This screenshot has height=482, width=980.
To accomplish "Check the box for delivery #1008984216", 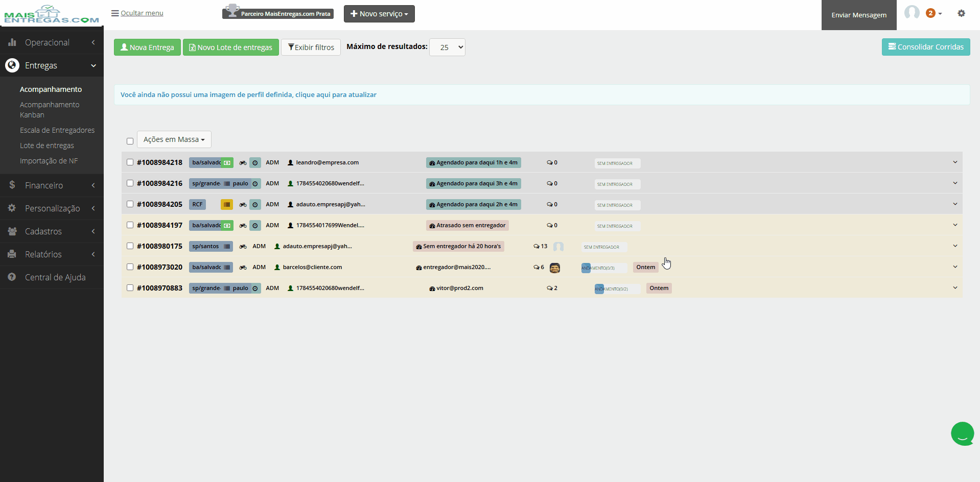I will [x=130, y=183].
